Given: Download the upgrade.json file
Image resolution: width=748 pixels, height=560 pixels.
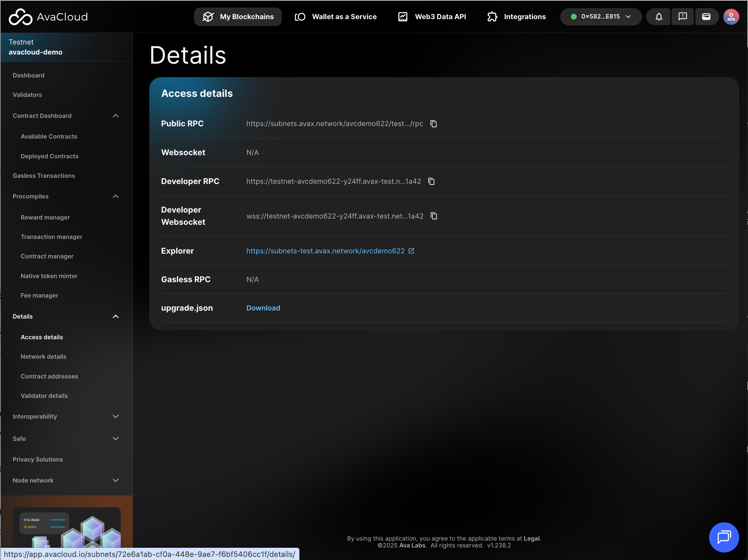Looking at the screenshot, I should 263,308.
